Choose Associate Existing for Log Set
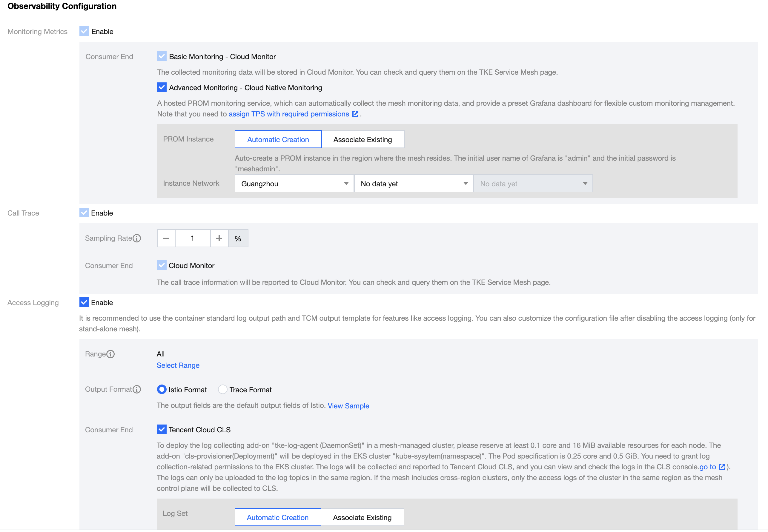 [x=362, y=517]
